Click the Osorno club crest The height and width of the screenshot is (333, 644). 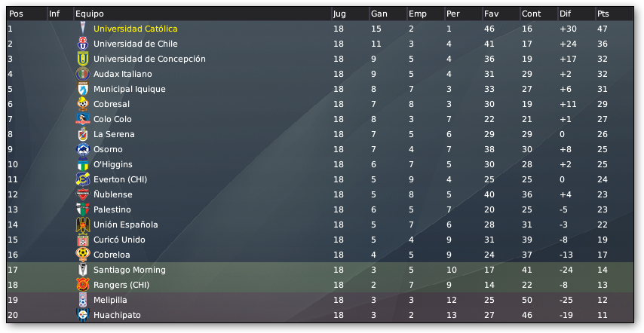83,149
